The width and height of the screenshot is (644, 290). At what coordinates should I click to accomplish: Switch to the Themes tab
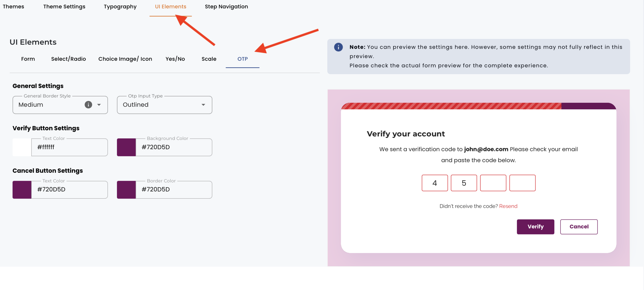pyautogui.click(x=13, y=7)
